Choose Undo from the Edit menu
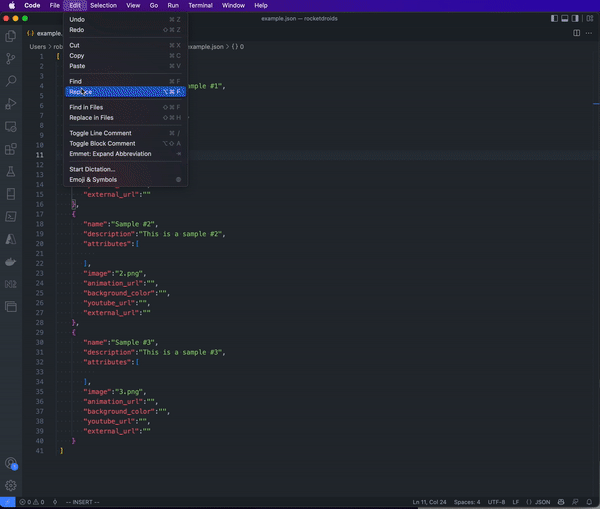 coord(125,20)
